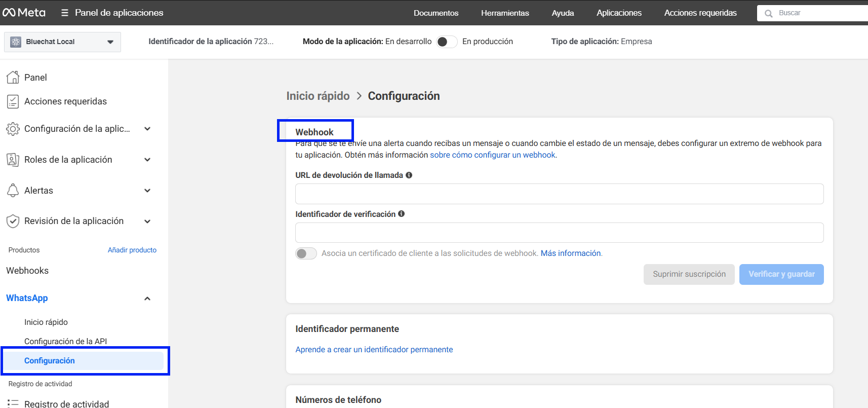Click info icon next to Identificador de verificación
This screenshot has height=408, width=868.
pyautogui.click(x=401, y=214)
